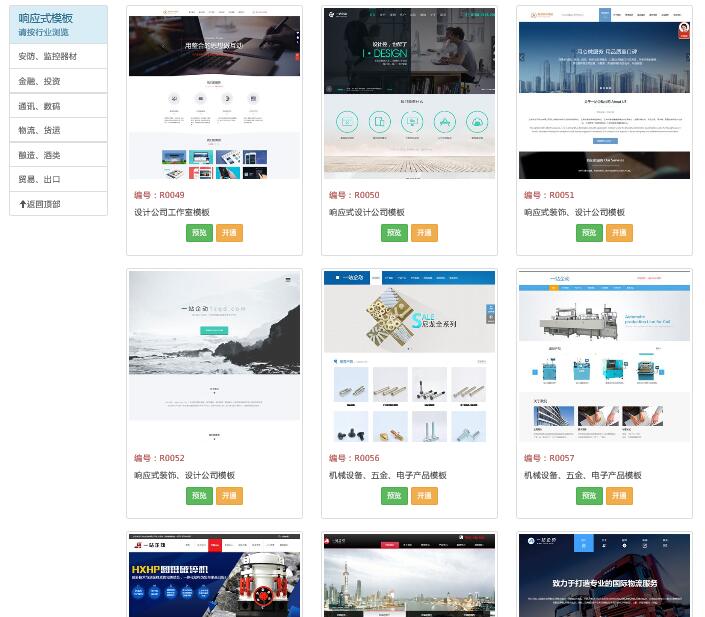Image resolution: width=705 pixels, height=617 pixels.
Task: Preview template R0057 with green button
Action: click(589, 496)
